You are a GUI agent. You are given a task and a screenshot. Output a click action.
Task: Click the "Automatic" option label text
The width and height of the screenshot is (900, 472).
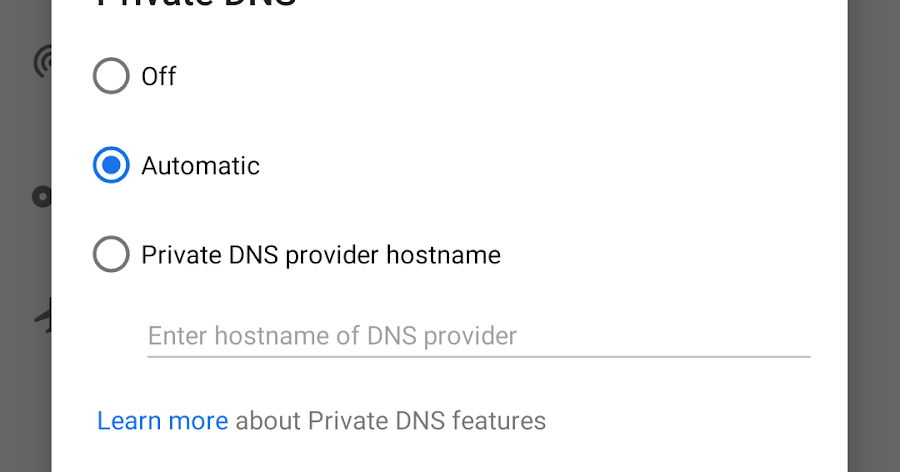[x=200, y=166]
